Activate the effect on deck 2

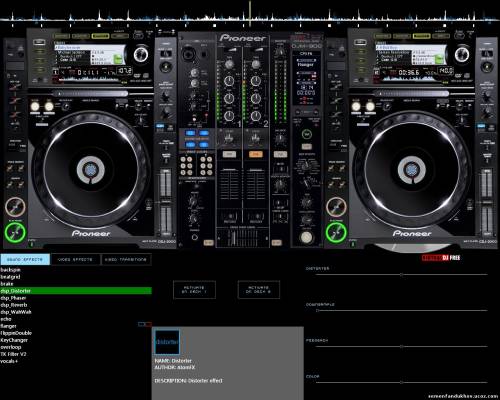point(259,289)
